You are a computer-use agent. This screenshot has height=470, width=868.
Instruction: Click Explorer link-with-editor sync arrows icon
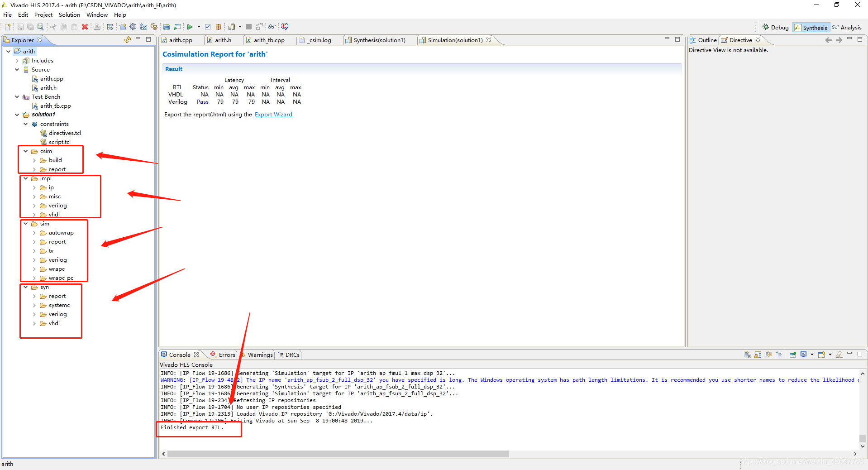pyautogui.click(x=128, y=40)
